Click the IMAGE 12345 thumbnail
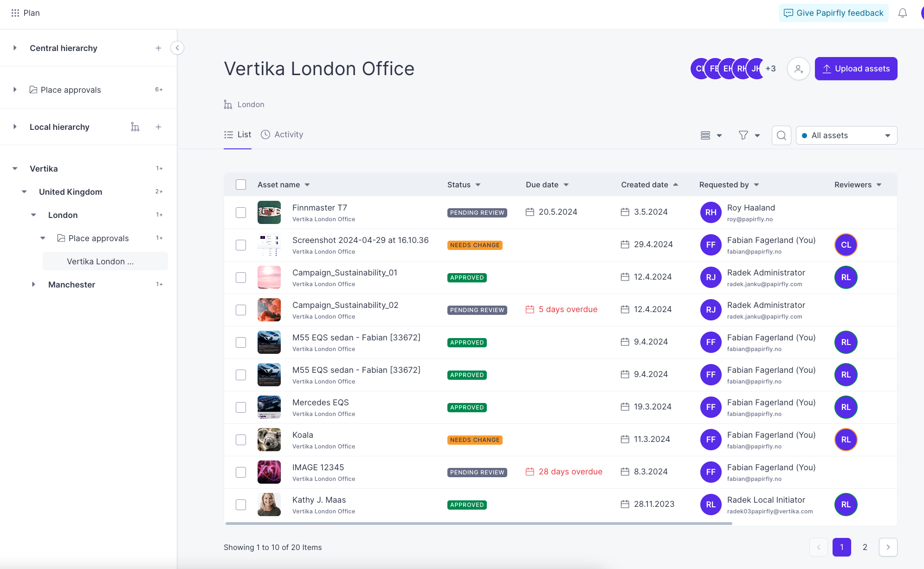The width and height of the screenshot is (924, 569). 269,472
